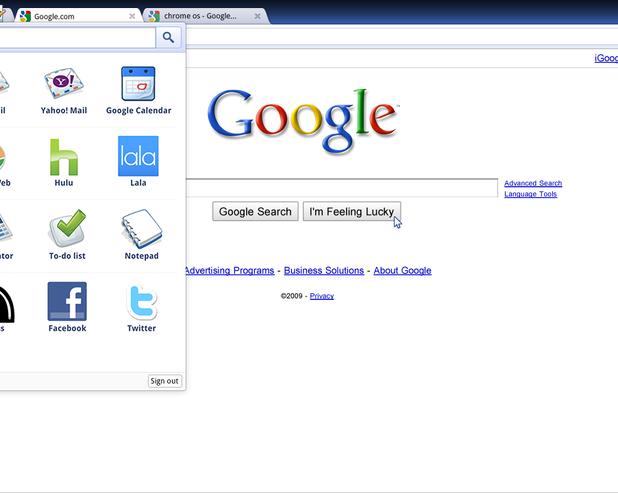Screen dimensions: 618x493
Task: Switch to the chrome os - Google tab
Action: 205,16
